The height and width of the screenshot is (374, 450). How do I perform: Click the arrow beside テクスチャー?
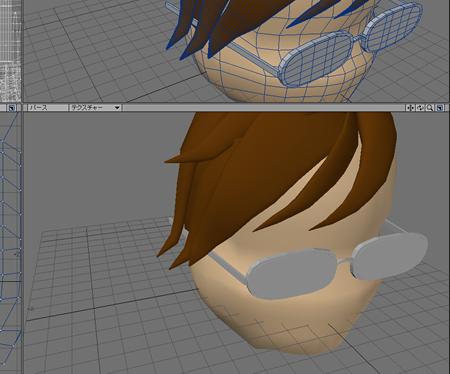point(117,108)
